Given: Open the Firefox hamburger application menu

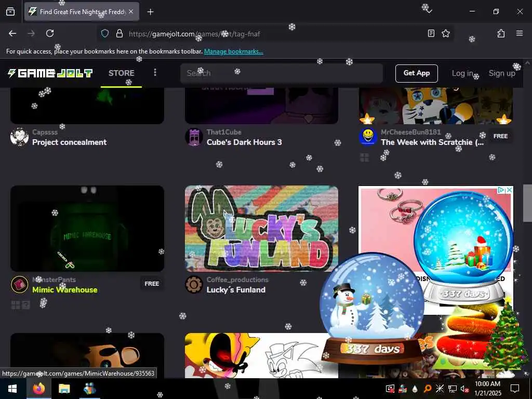Looking at the screenshot, I should pos(519,33).
